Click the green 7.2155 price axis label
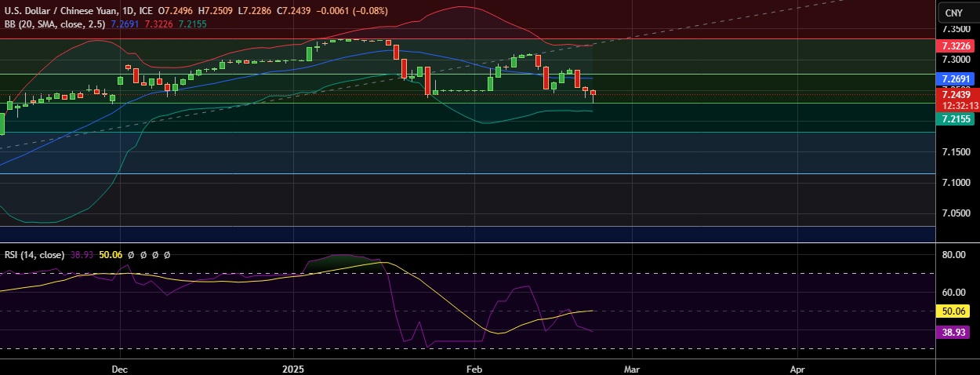Image resolution: width=980 pixels, height=375 pixels. (956, 118)
